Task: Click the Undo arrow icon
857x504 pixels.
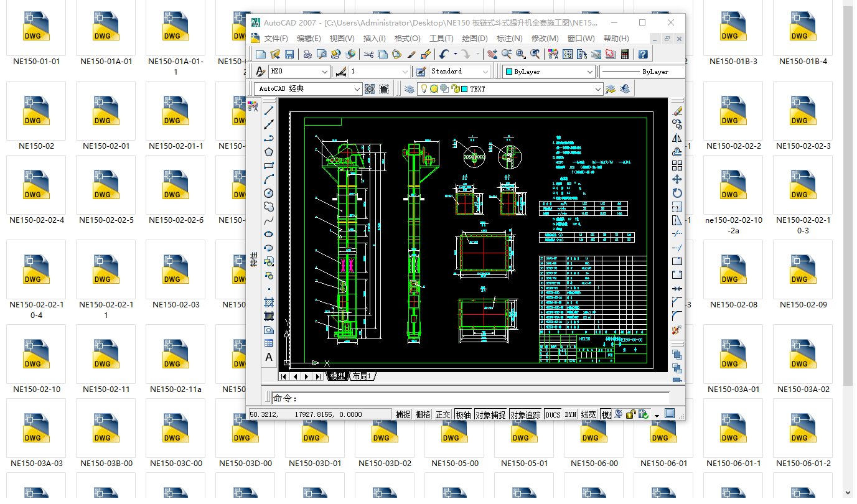Action: pyautogui.click(x=444, y=55)
